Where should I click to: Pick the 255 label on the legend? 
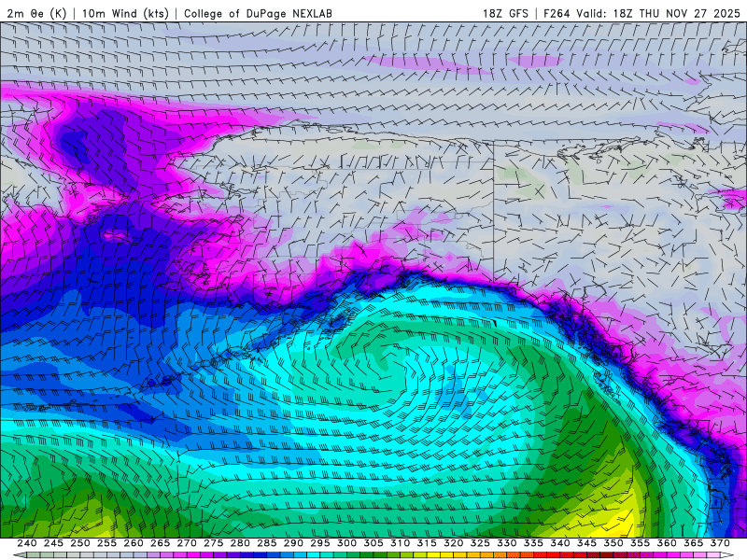[106, 543]
